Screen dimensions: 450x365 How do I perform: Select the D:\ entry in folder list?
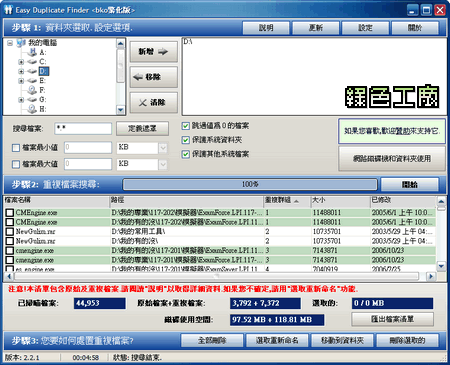tap(188, 42)
